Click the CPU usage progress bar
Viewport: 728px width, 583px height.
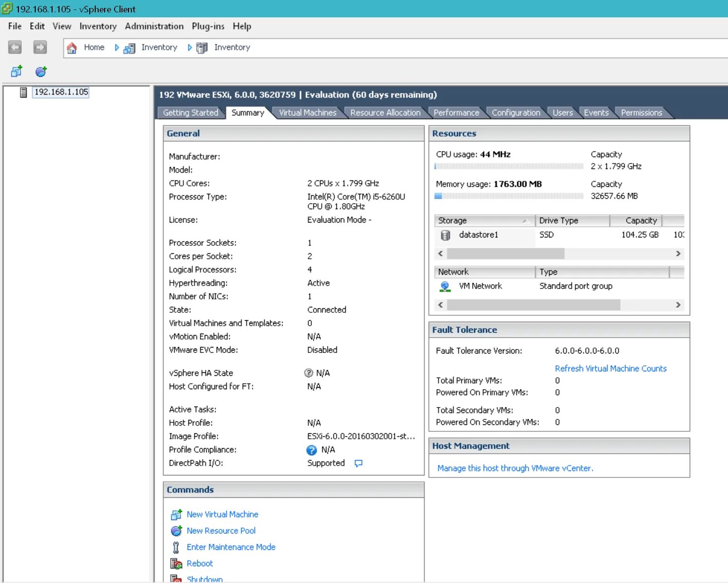(x=509, y=167)
